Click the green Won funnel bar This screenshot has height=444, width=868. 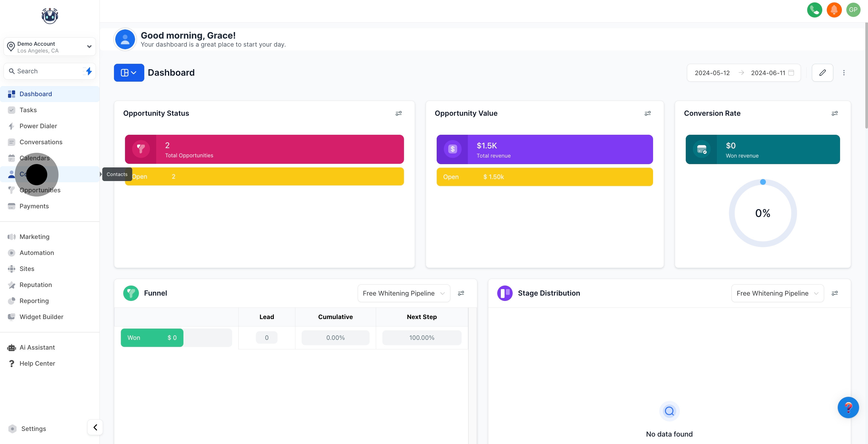tap(152, 337)
